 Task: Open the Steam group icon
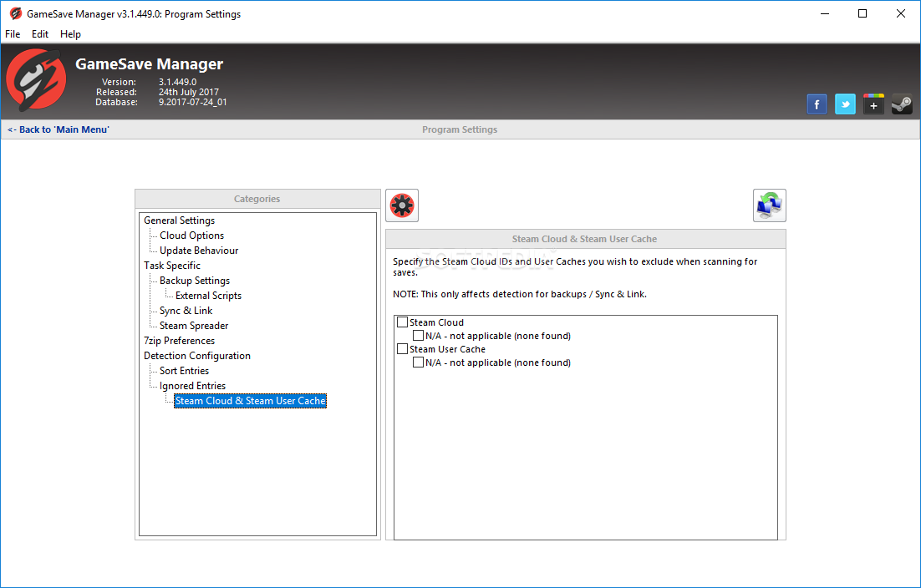tap(902, 104)
